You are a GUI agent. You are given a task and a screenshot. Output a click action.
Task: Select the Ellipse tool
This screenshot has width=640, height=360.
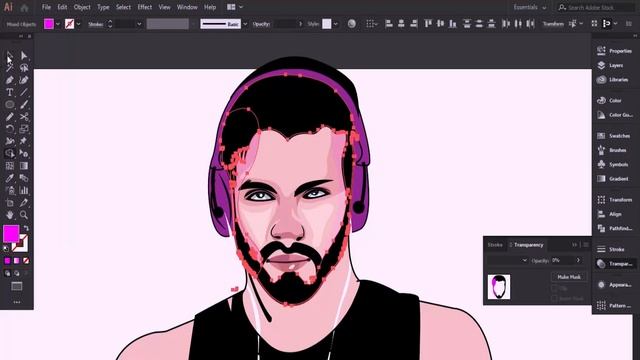(9, 104)
